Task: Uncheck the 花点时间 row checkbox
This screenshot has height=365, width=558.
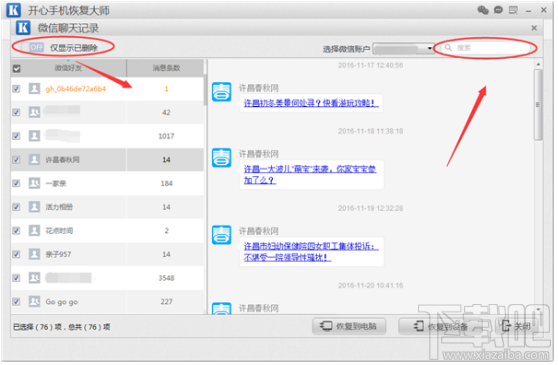Action: 16,231
